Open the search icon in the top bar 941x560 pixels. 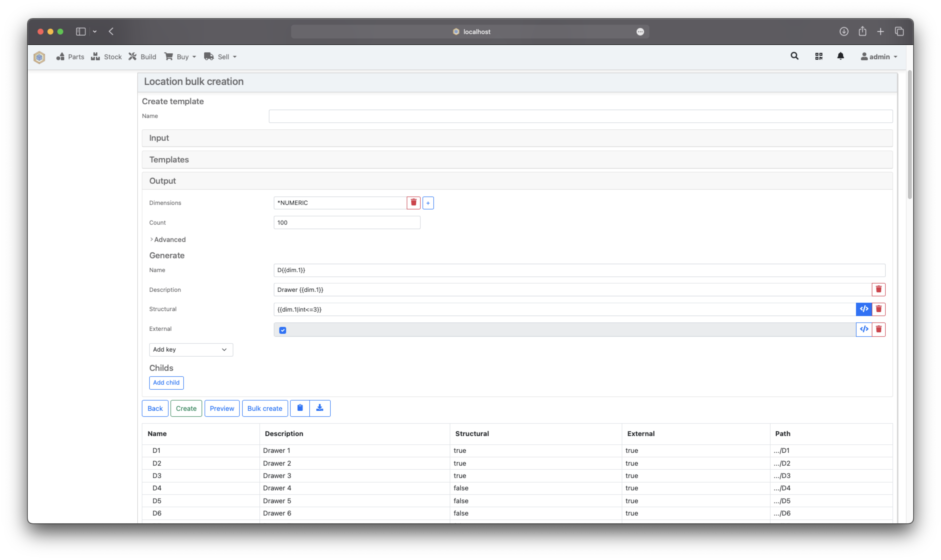click(x=794, y=56)
